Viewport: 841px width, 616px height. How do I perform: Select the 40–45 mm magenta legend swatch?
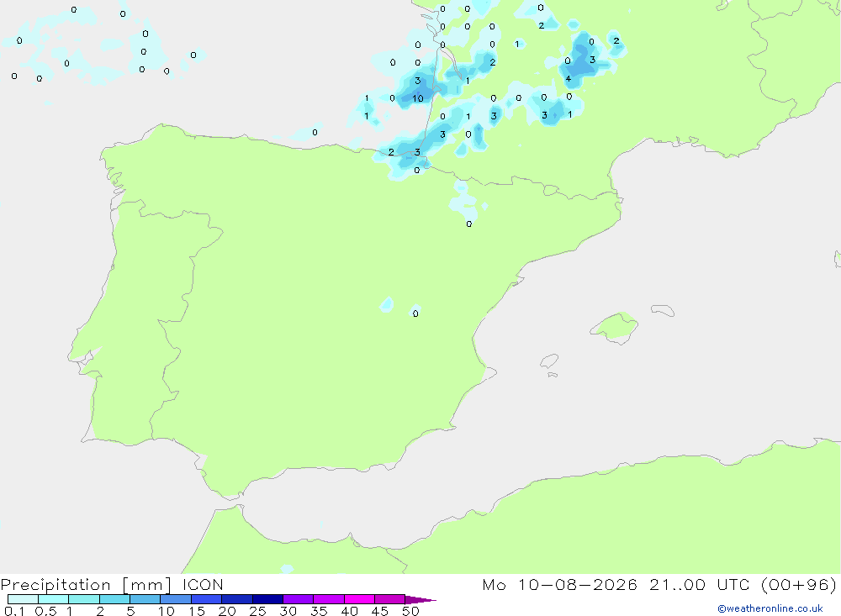point(359,599)
